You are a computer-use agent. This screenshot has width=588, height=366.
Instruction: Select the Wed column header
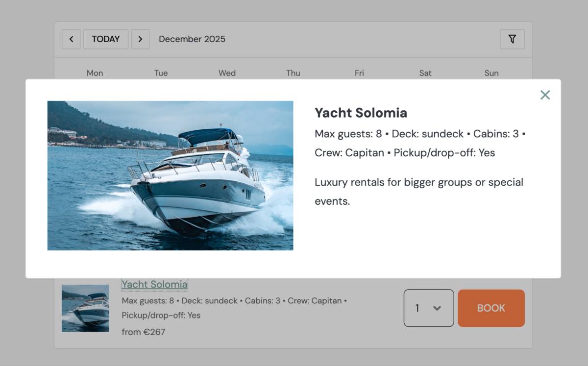227,73
